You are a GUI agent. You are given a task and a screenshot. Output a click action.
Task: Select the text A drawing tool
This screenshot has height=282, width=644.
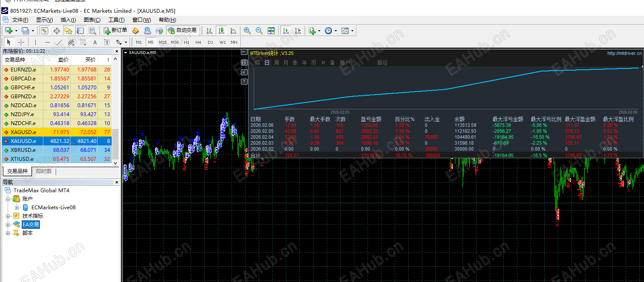point(95,42)
